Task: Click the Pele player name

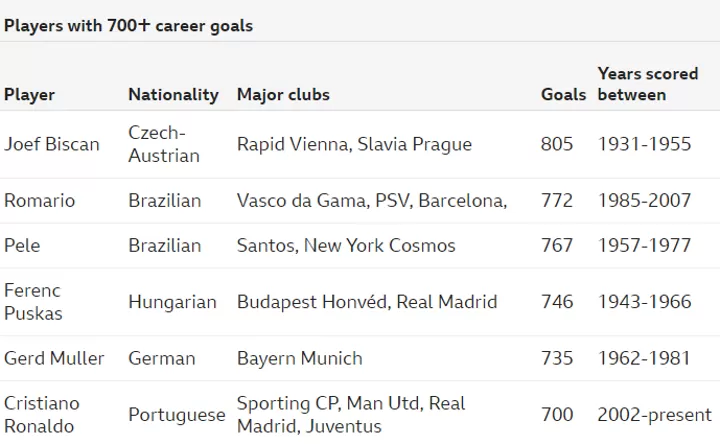Action: click(x=22, y=245)
